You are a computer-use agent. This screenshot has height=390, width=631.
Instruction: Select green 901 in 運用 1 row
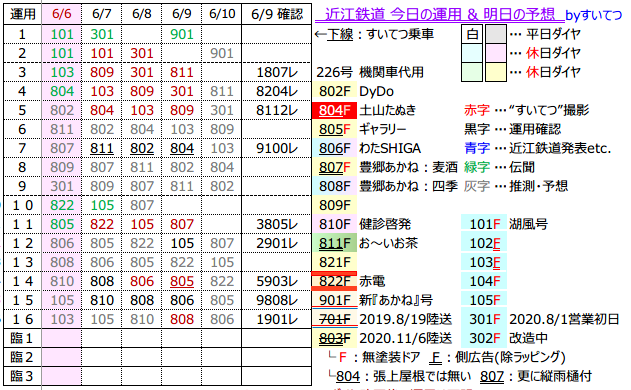pyautogui.click(x=181, y=34)
